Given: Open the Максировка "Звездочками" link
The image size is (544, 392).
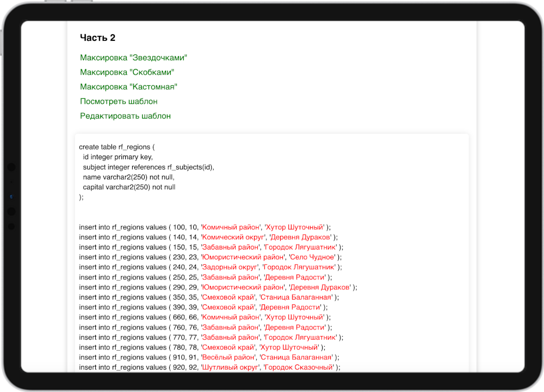Looking at the screenshot, I should click(133, 58).
